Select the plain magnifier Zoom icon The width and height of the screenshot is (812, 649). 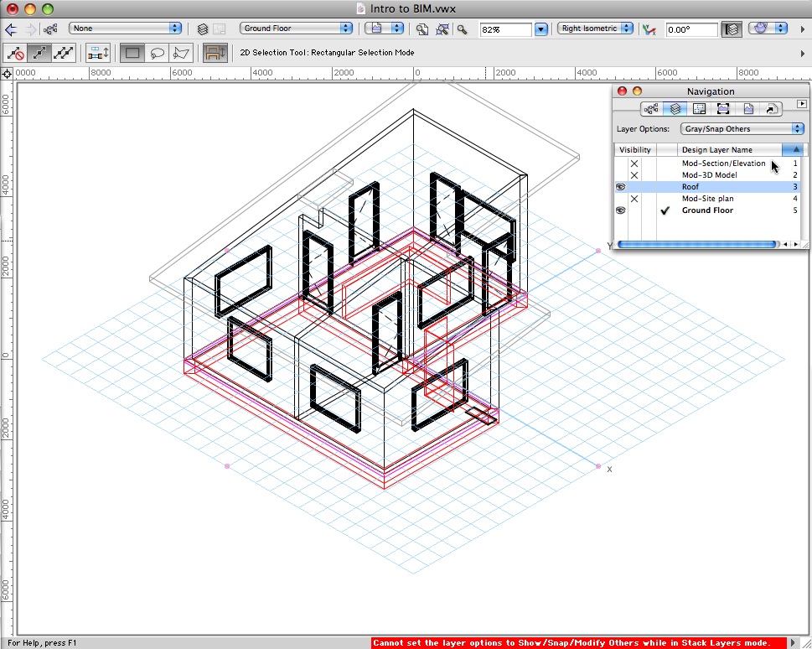pyautogui.click(x=462, y=29)
